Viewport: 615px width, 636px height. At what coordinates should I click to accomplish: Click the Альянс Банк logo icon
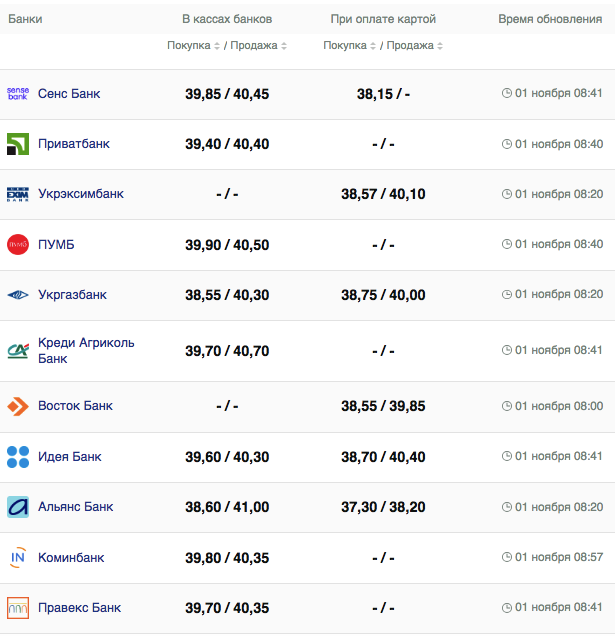[18, 507]
